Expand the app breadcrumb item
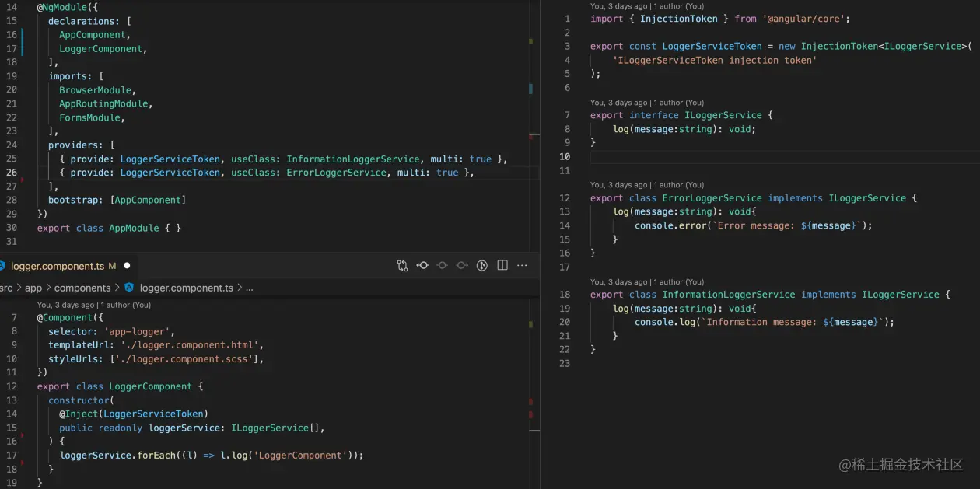Viewport: 980px width, 489px height. tap(33, 287)
